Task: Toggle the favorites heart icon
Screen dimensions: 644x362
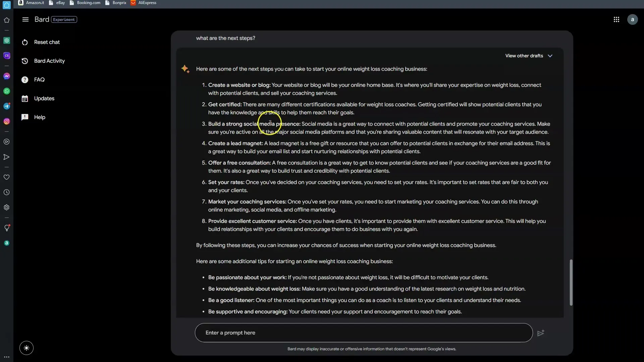Action: click(6, 177)
